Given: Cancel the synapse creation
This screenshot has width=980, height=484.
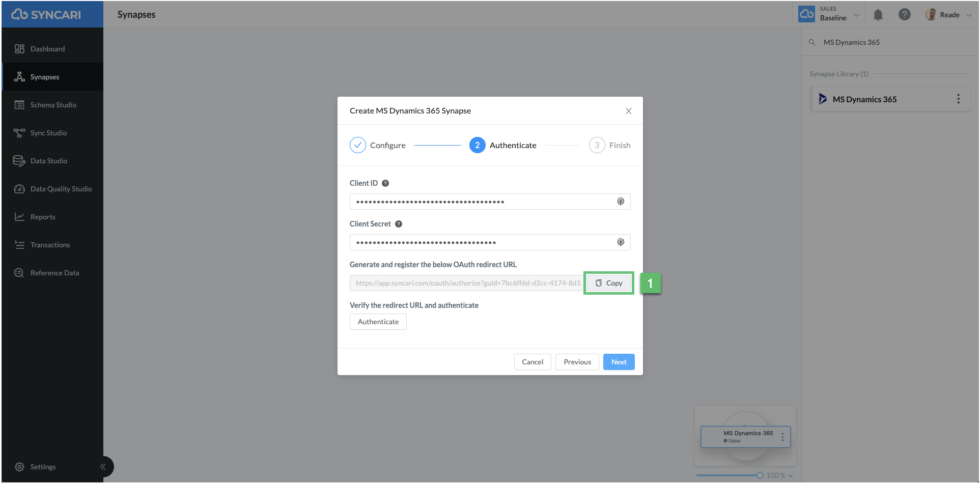Looking at the screenshot, I should (x=533, y=362).
